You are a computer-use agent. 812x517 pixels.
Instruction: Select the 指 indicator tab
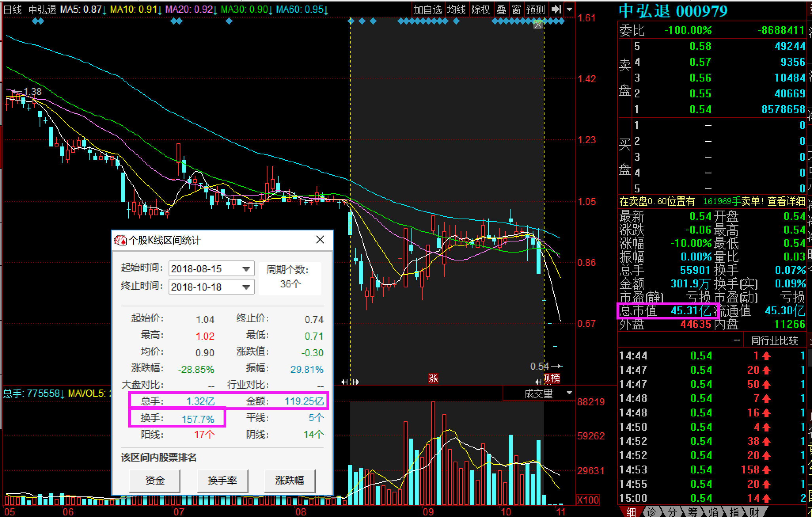pos(734,511)
